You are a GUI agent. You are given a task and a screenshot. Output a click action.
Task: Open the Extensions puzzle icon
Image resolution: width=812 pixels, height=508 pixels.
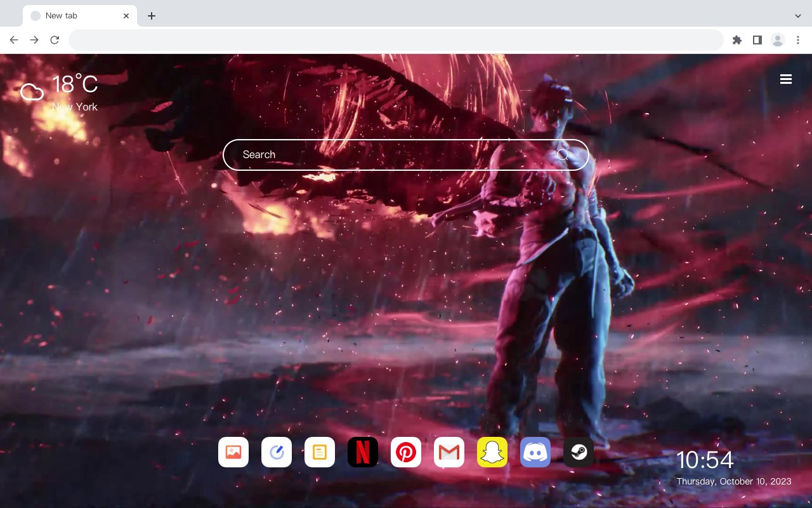[737, 40]
